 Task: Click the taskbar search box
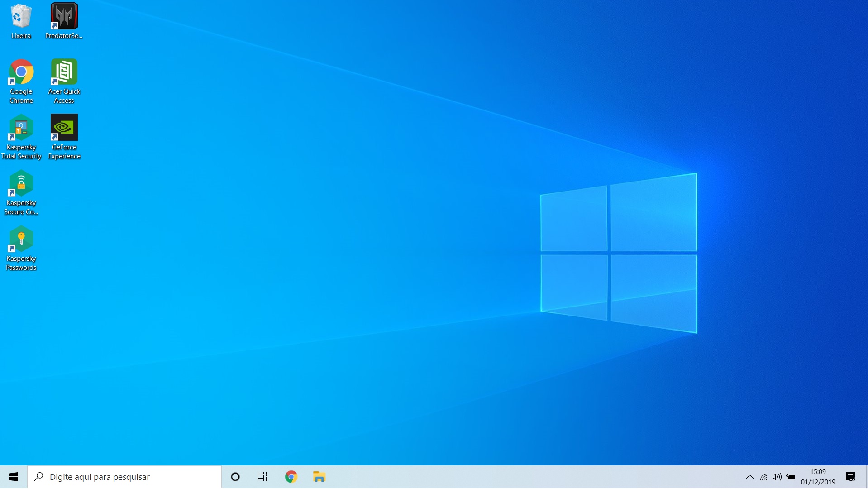pyautogui.click(x=124, y=477)
